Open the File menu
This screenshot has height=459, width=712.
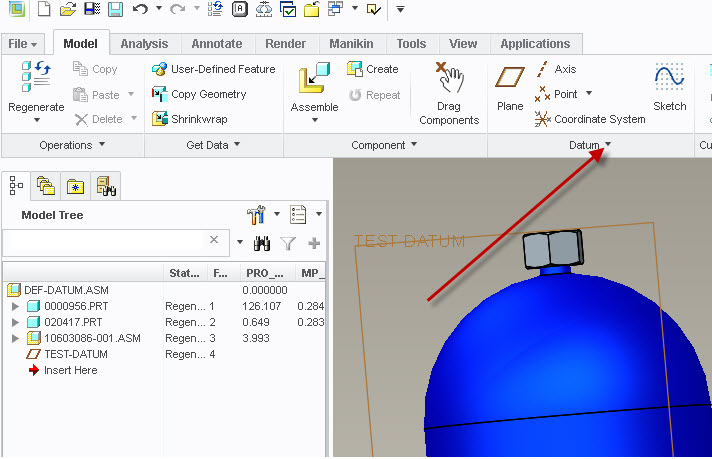22,44
